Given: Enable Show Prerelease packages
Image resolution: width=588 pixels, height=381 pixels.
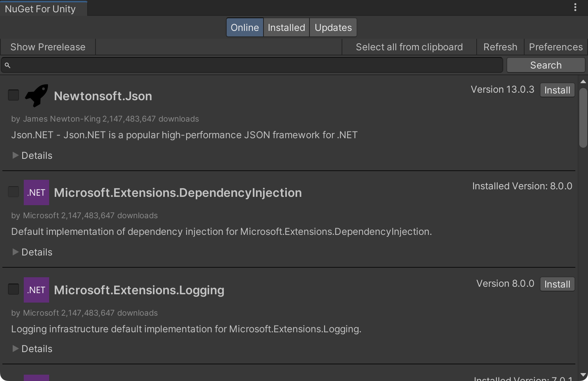Looking at the screenshot, I should tap(48, 47).
